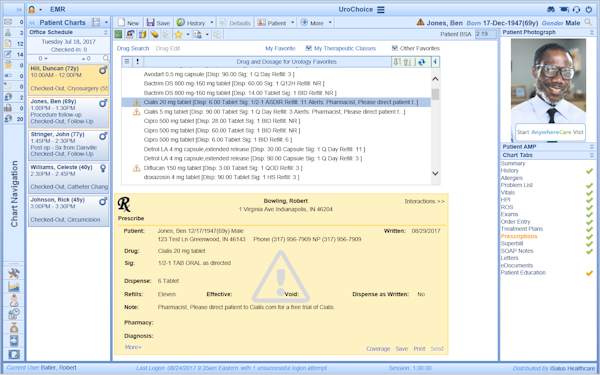Screen dimensions: 600x375
Task: Click Print link on prescription
Action: 419,349
